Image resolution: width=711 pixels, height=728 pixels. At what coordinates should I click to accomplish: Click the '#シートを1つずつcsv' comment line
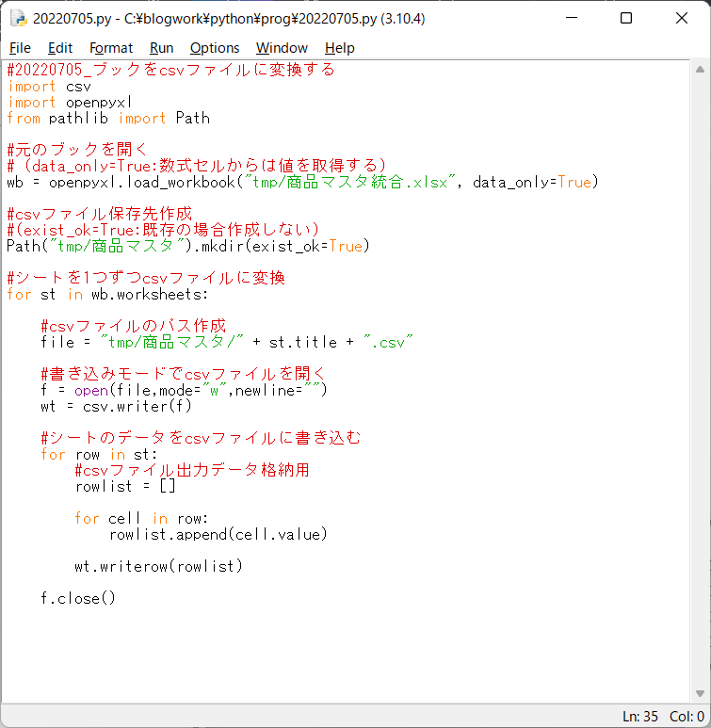tap(146, 278)
